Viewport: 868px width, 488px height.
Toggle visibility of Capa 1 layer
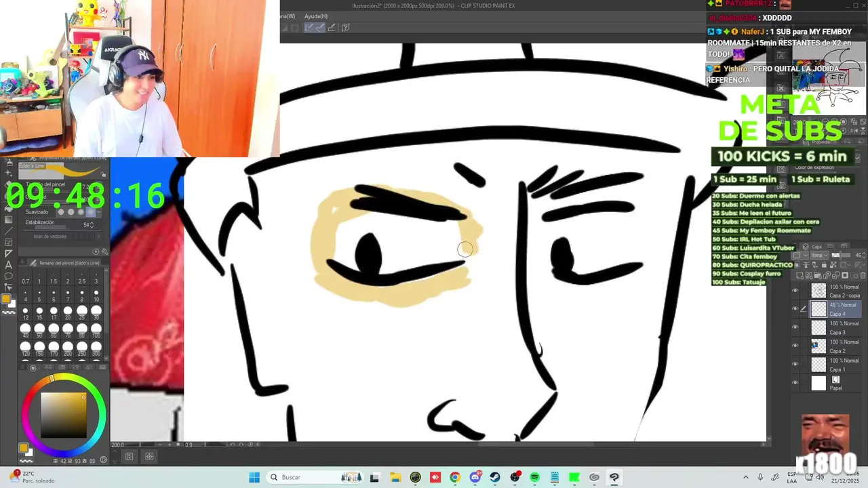(x=795, y=365)
